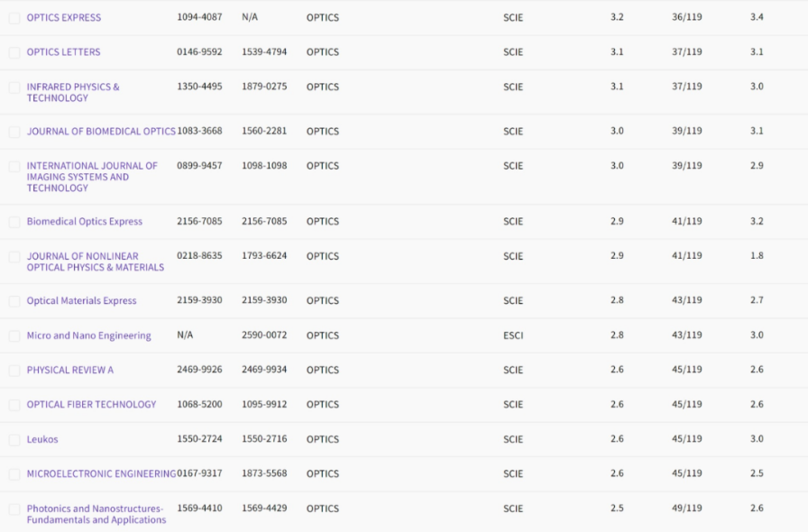The width and height of the screenshot is (808, 532).
Task: Open Biomedical Optics Express journal
Action: pyautogui.click(x=85, y=221)
